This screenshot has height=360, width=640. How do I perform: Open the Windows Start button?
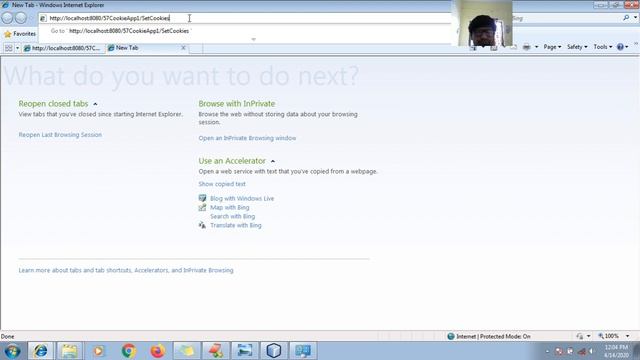[x=12, y=351]
